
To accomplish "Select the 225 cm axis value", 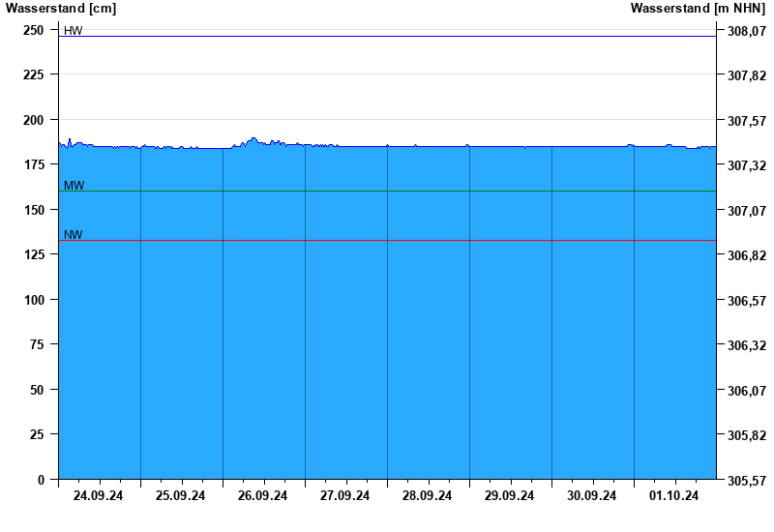I will point(34,74).
